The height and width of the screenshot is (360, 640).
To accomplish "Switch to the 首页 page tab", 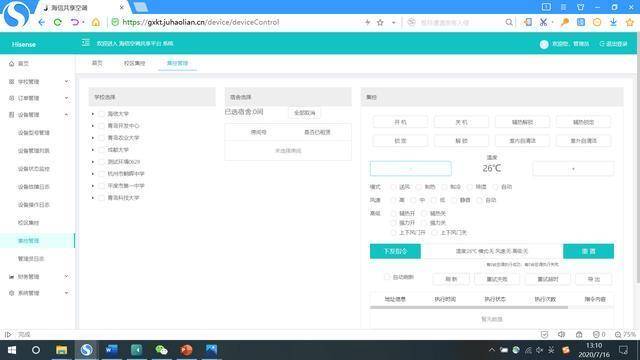I will pyautogui.click(x=97, y=63).
